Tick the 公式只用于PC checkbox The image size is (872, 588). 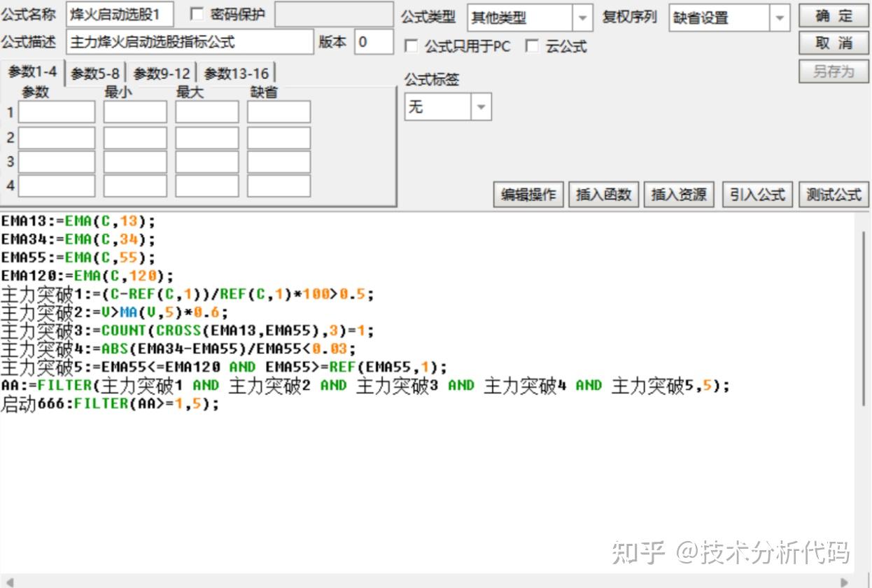click(x=412, y=46)
